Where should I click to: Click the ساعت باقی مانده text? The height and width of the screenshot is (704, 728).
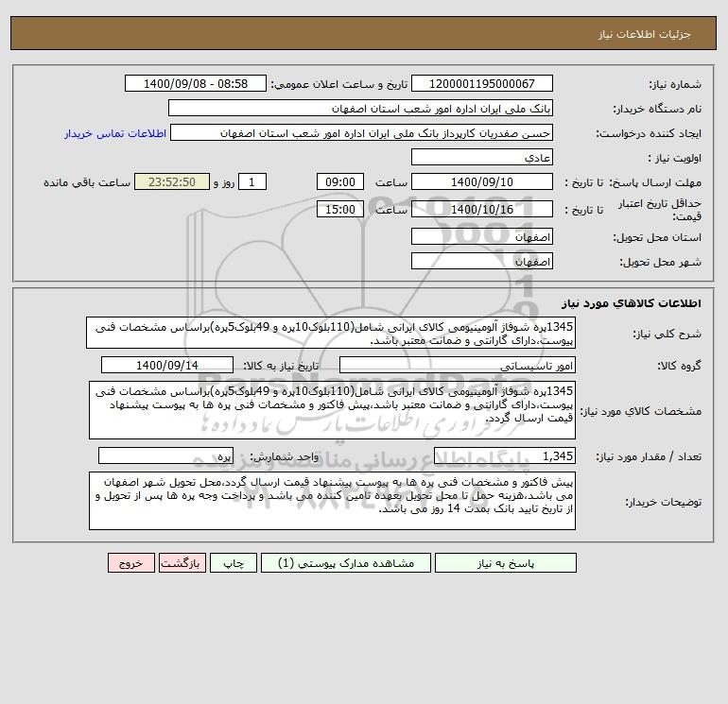87,182
